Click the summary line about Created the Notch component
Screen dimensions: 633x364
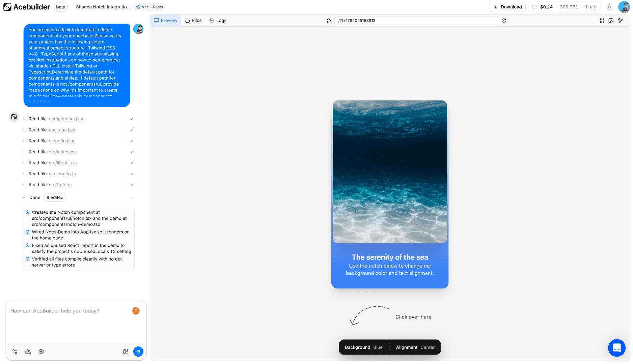coord(79,218)
